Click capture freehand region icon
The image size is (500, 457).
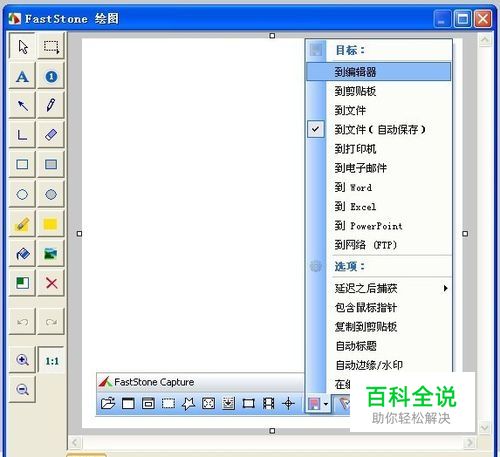point(188,403)
